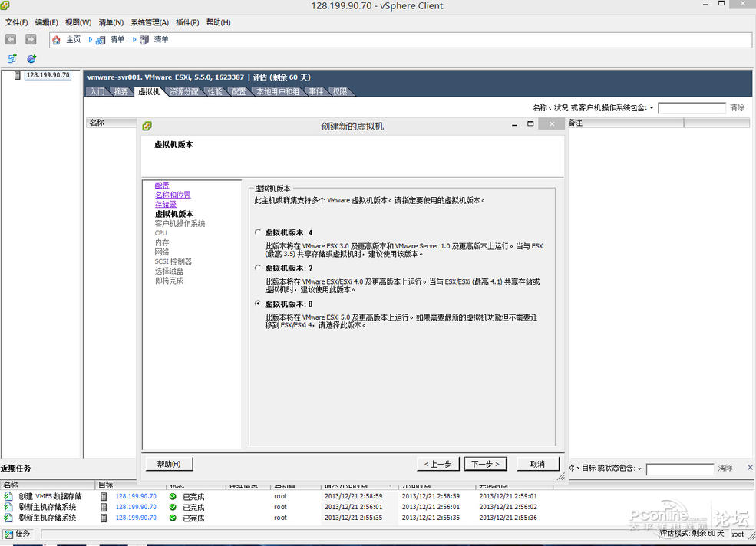Image resolution: width=756 pixels, height=546 pixels.
Task: Click the forward navigation arrow icon
Action: point(31,40)
